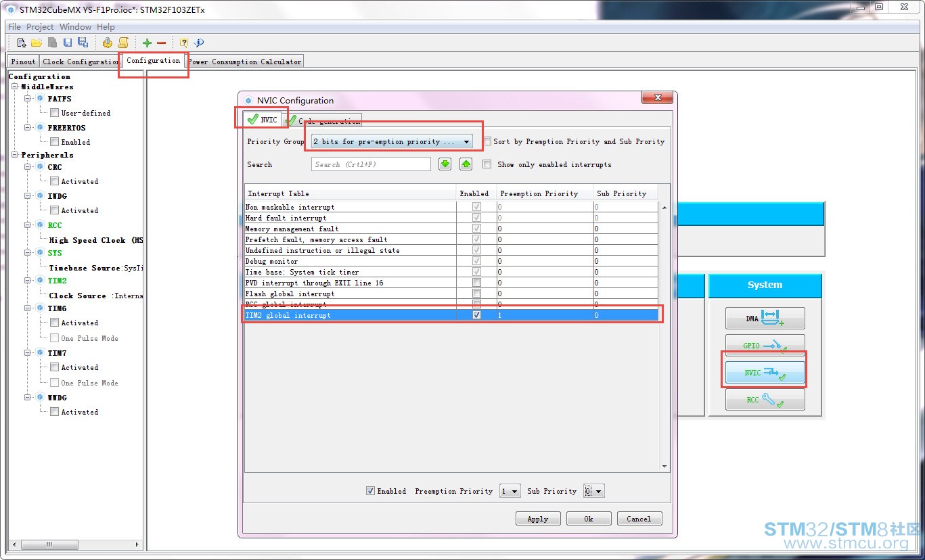Toggle Show only enabled interrupts checkbox
The width and height of the screenshot is (925, 560).
click(x=487, y=164)
